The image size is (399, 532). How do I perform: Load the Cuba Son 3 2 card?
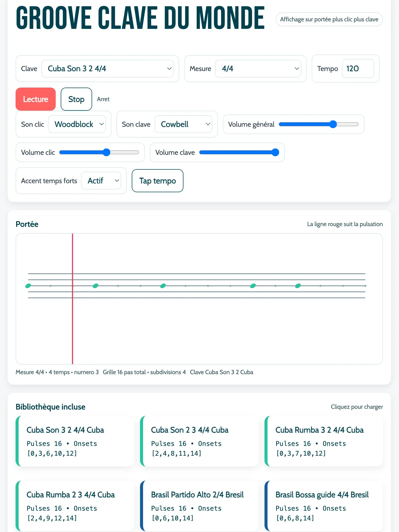coord(75,441)
